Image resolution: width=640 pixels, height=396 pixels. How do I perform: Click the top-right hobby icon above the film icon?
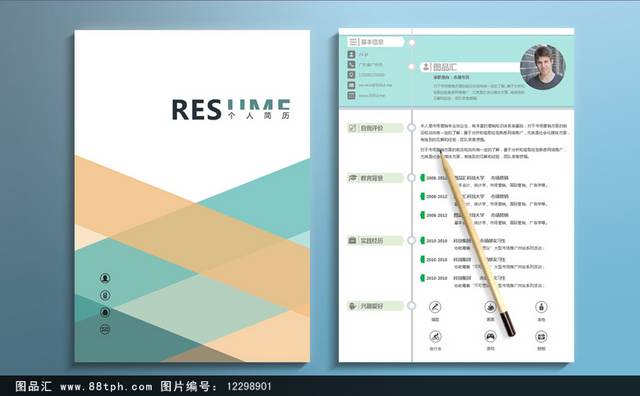(541, 307)
